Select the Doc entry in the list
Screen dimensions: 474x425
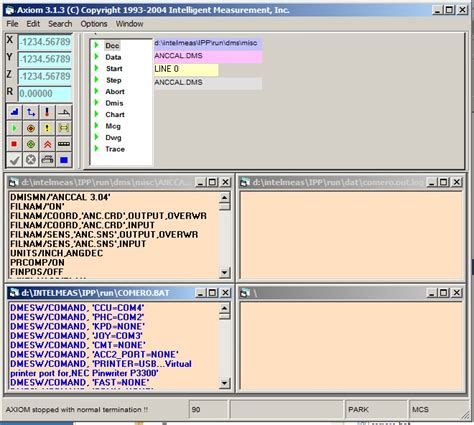pos(112,46)
